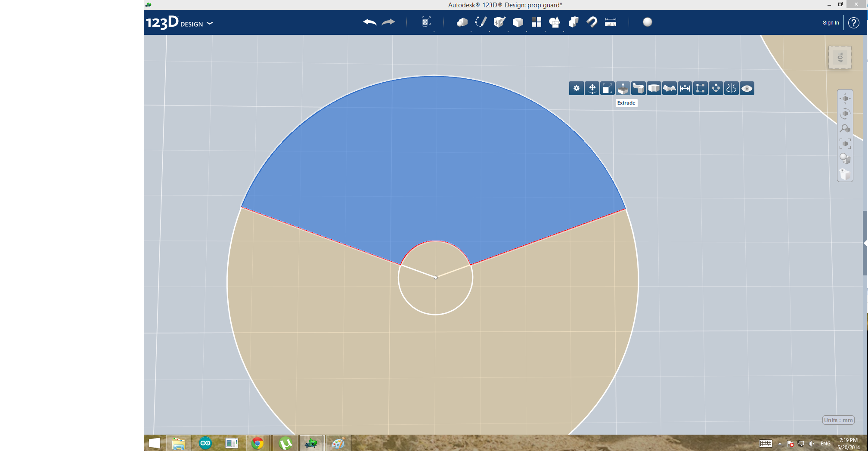
Task: Open the volume control in tray
Action: (811, 444)
